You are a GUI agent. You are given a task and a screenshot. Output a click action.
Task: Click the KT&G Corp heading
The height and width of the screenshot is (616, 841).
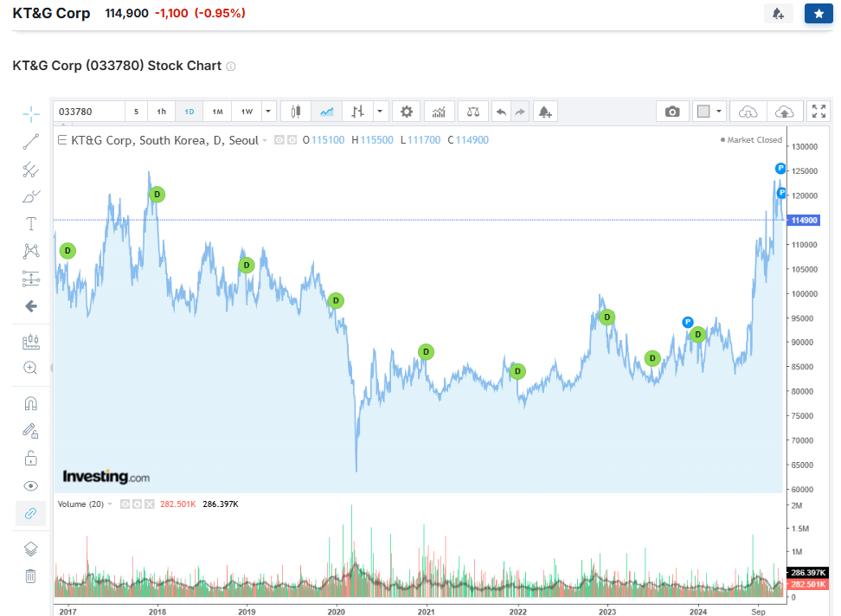(x=52, y=13)
